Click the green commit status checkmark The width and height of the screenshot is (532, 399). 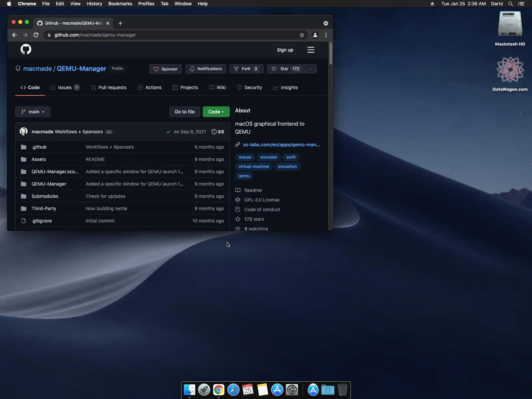pos(169,132)
